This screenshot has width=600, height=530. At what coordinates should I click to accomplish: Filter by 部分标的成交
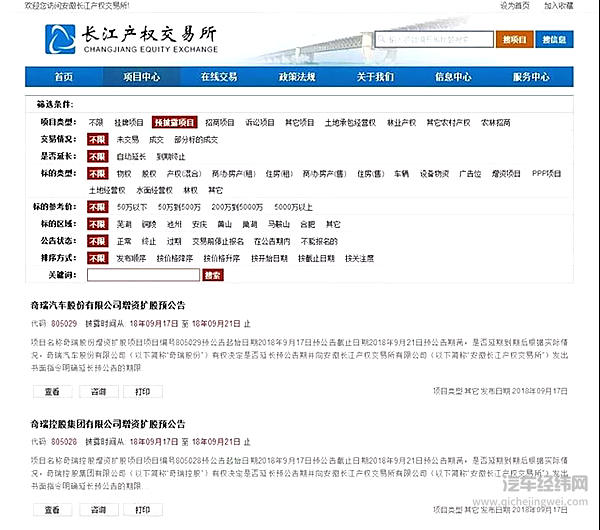196,140
